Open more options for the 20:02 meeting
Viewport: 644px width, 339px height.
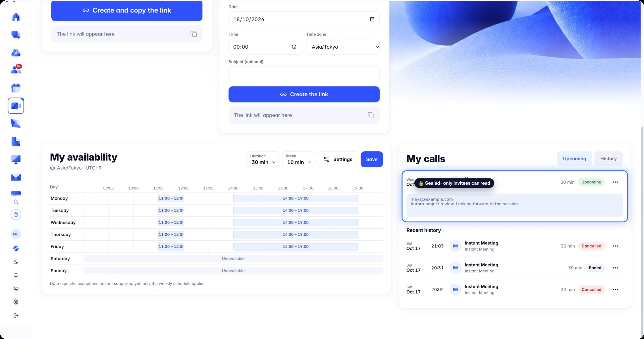point(615,290)
